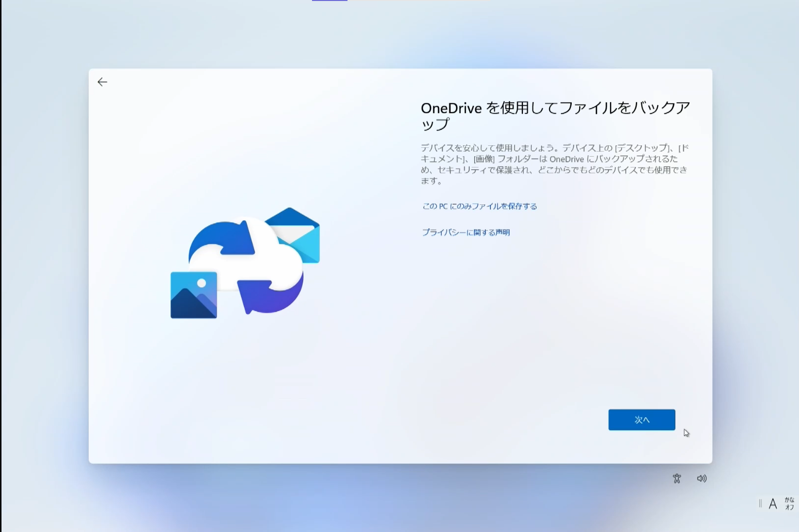Open プライバシーに関する声明 link
Screen dimensions: 799x532
pos(466,233)
